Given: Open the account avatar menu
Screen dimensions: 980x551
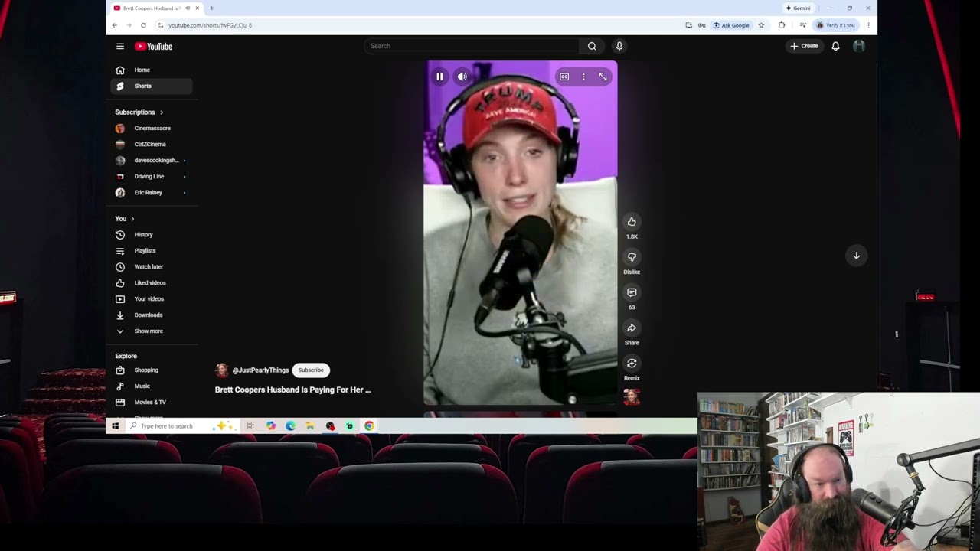Looking at the screenshot, I should click(859, 46).
